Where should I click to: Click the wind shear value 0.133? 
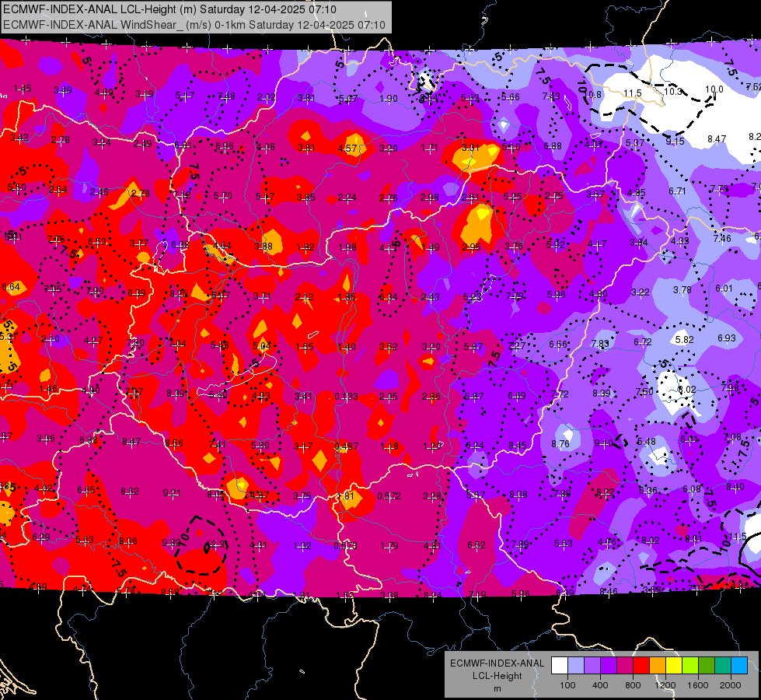(x=346, y=397)
